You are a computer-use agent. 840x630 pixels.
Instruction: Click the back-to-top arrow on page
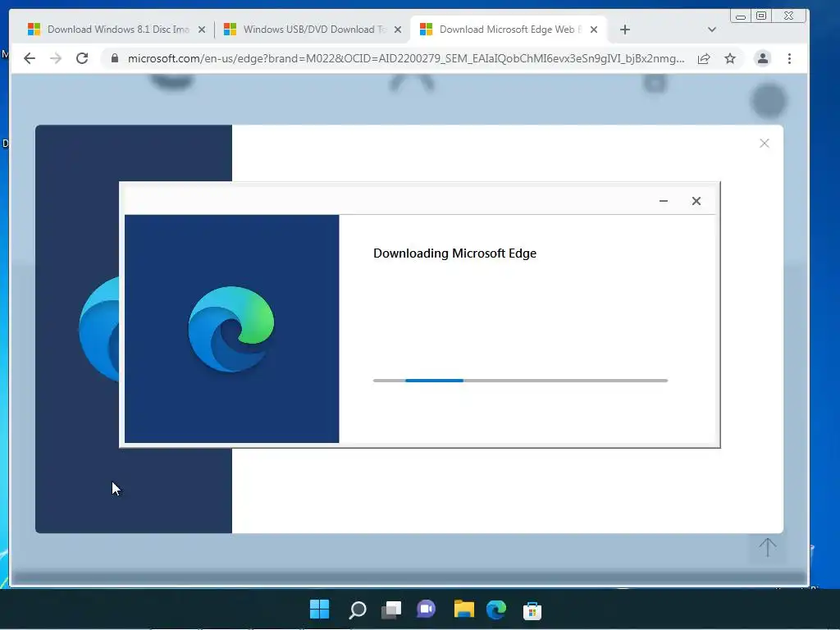767,547
